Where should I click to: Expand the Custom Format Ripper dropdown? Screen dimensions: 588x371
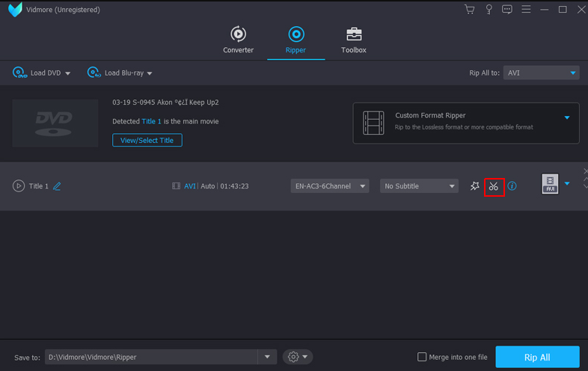point(566,117)
